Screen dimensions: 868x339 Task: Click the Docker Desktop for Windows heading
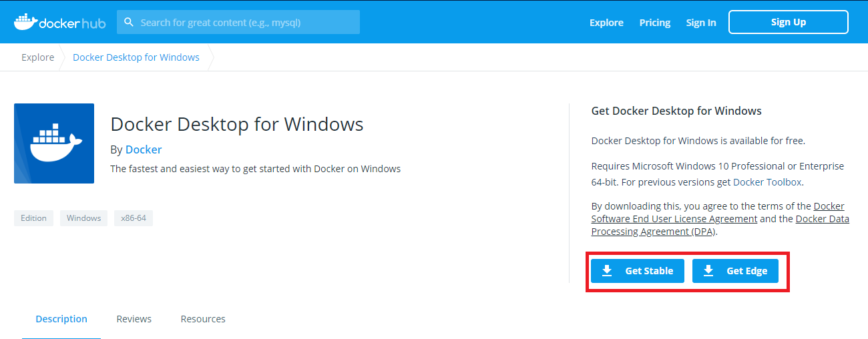pyautogui.click(x=237, y=125)
